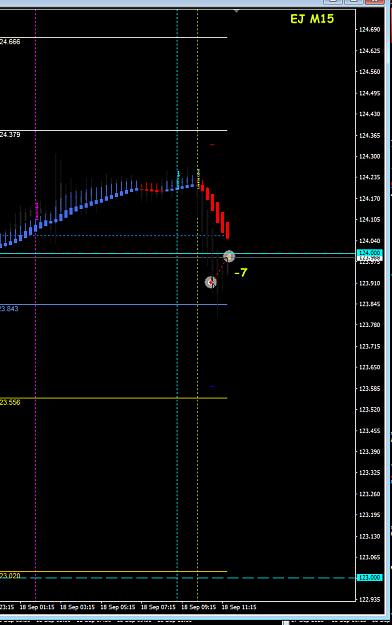Click the 18 Sep 11:15 time label

[239, 607]
